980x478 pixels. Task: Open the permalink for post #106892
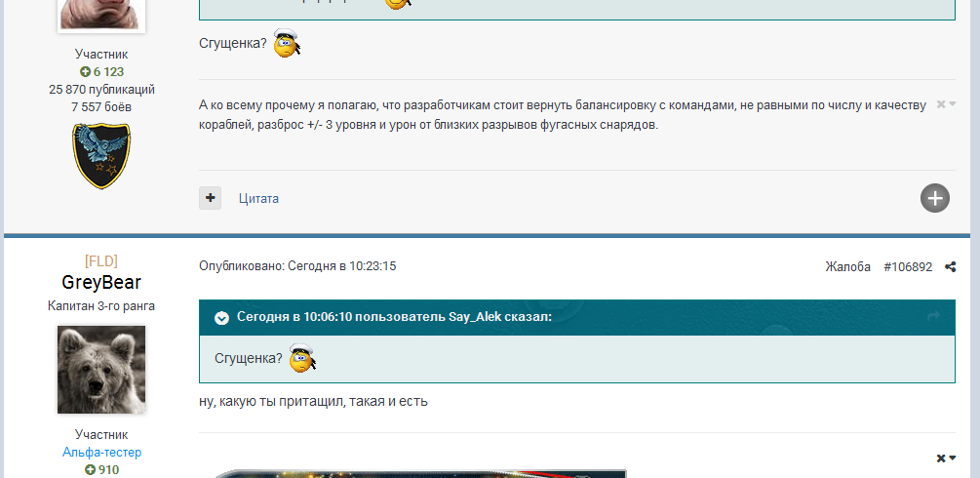[x=907, y=266]
